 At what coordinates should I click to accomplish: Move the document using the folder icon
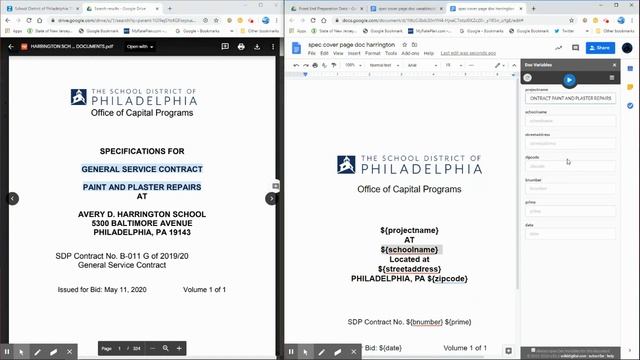pyautogui.click(x=414, y=44)
